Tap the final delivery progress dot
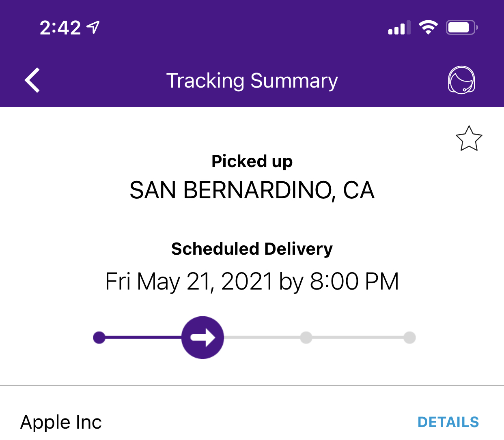The image size is (504, 440). pos(409,337)
